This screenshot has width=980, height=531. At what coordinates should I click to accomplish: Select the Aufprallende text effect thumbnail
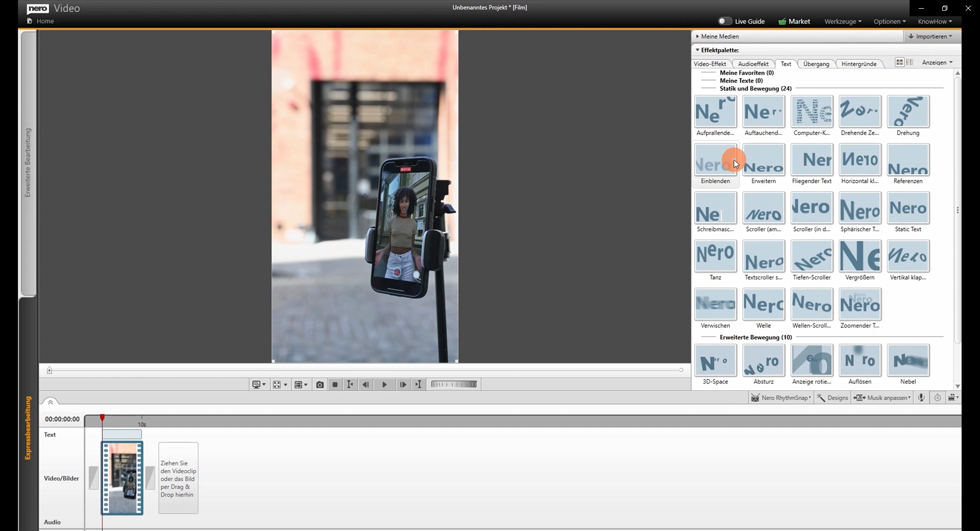pyautogui.click(x=715, y=111)
